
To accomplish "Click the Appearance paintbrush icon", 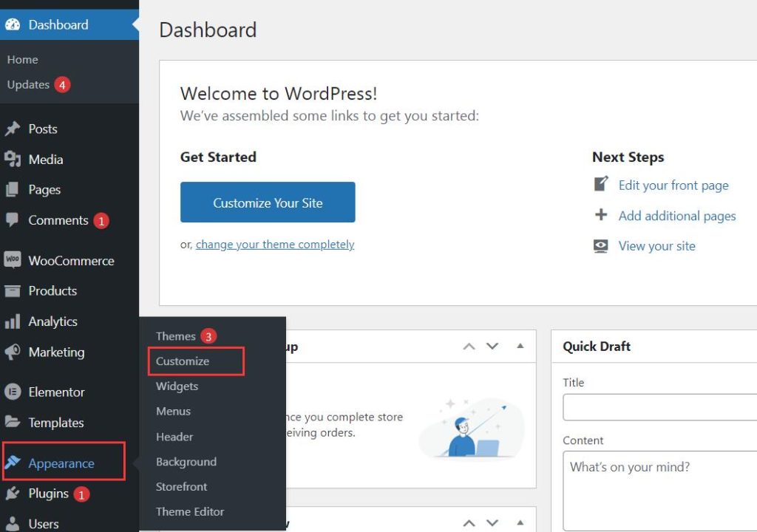I will point(13,463).
